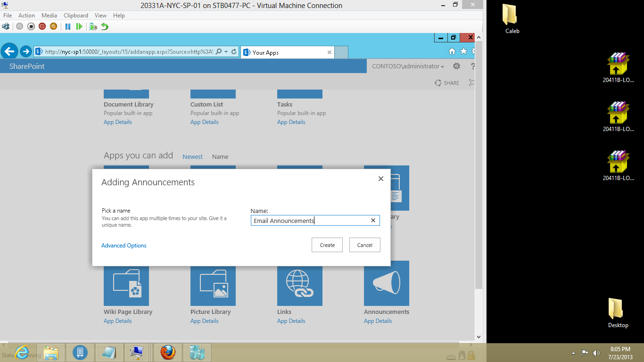Go forward in Internet Explorer
The width and height of the screenshot is (644, 362).
[26, 51]
